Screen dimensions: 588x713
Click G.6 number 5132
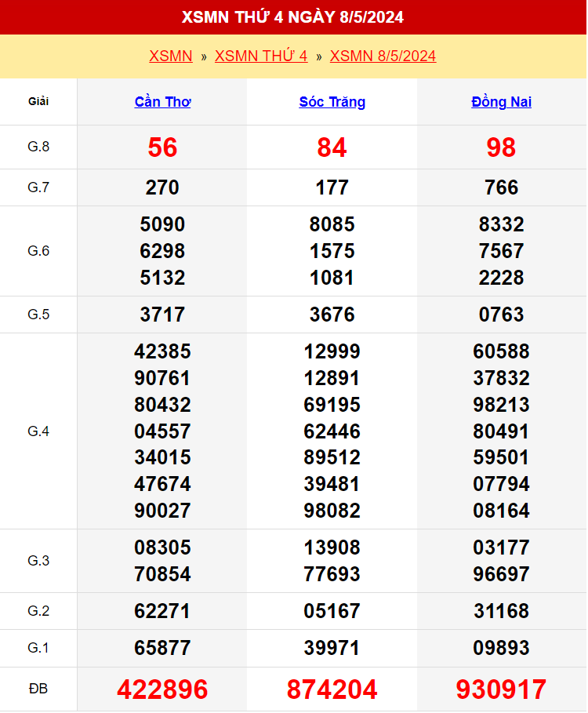coord(162,278)
